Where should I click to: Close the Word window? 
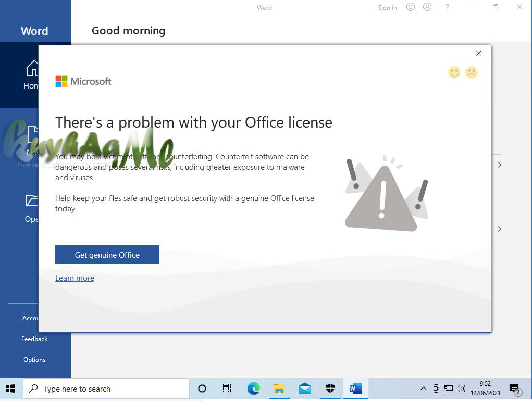coord(519,7)
